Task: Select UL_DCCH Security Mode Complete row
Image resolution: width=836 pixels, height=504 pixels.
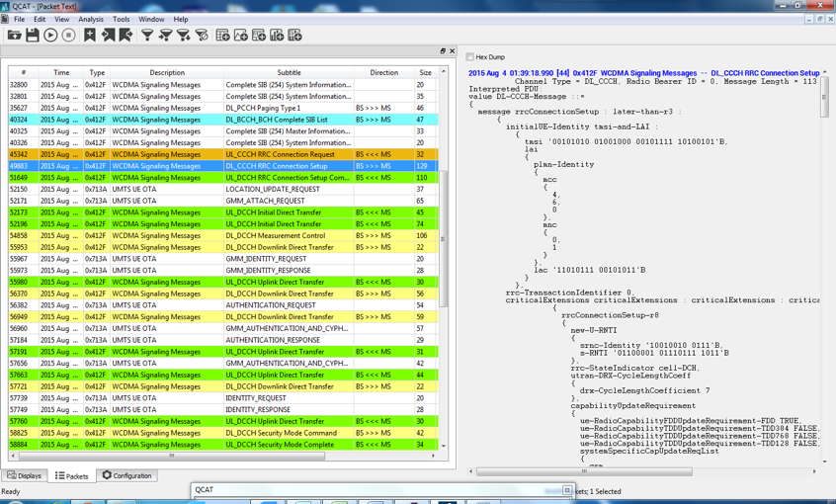Action: 223,445
